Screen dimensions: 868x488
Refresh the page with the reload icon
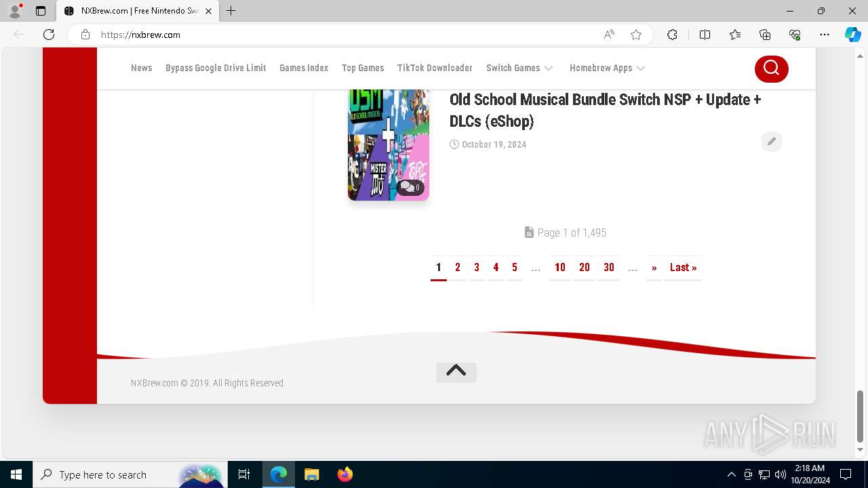coord(49,35)
